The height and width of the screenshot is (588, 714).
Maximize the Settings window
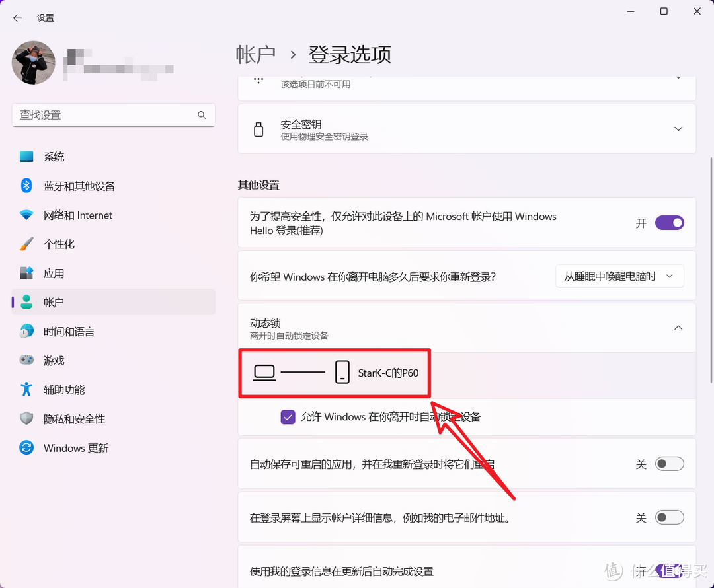(664, 11)
